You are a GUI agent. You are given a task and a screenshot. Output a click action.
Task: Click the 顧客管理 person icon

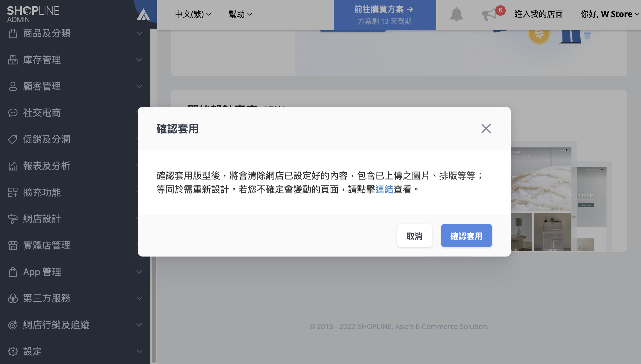point(13,86)
